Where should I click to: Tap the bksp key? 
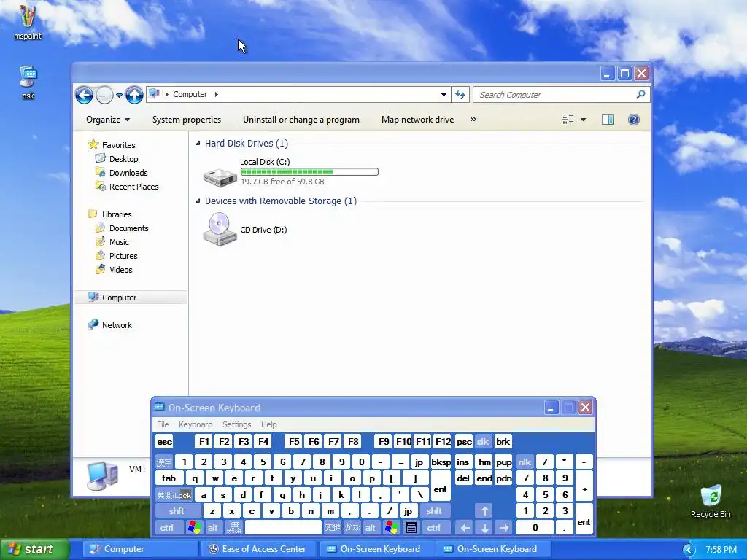click(x=441, y=462)
